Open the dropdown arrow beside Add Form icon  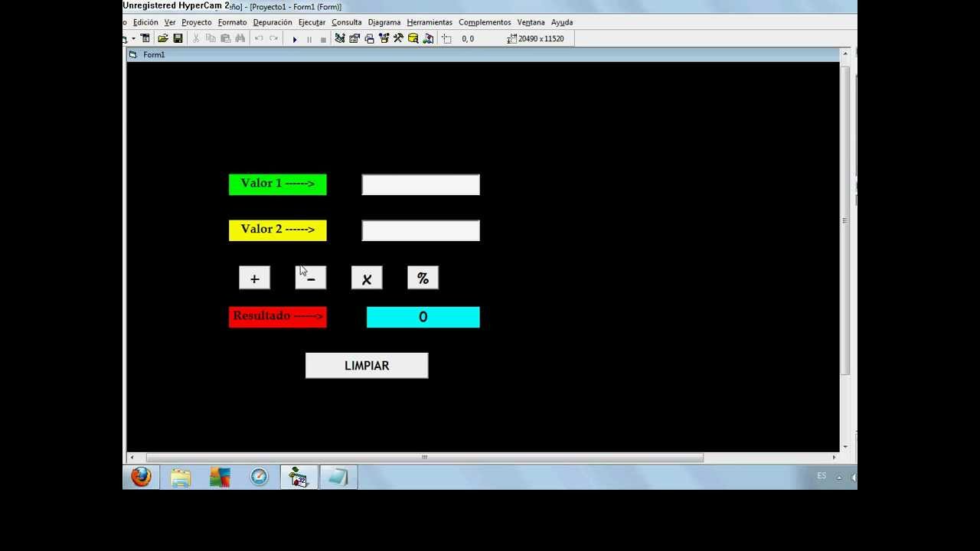pyautogui.click(x=133, y=38)
